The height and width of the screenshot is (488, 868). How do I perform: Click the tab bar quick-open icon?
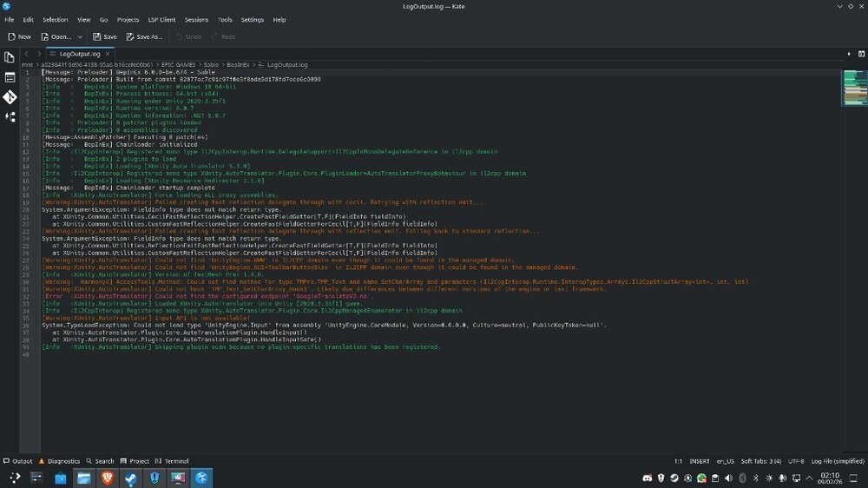849,54
